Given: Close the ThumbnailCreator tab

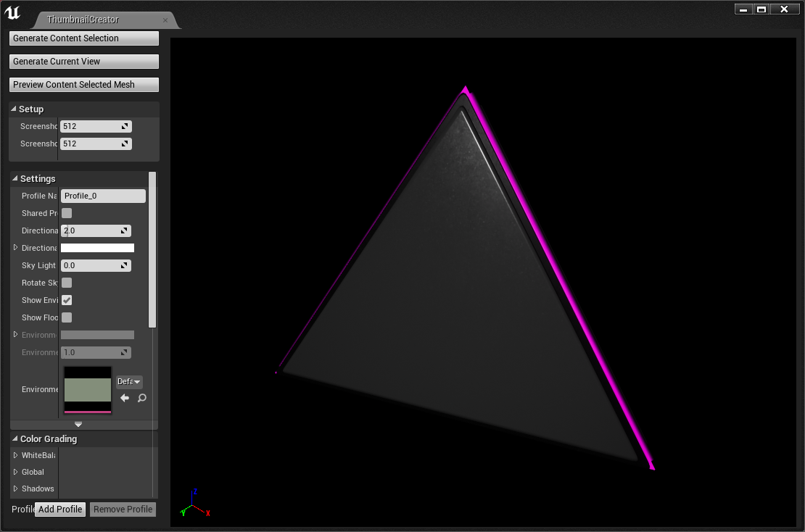Looking at the screenshot, I should coord(165,20).
